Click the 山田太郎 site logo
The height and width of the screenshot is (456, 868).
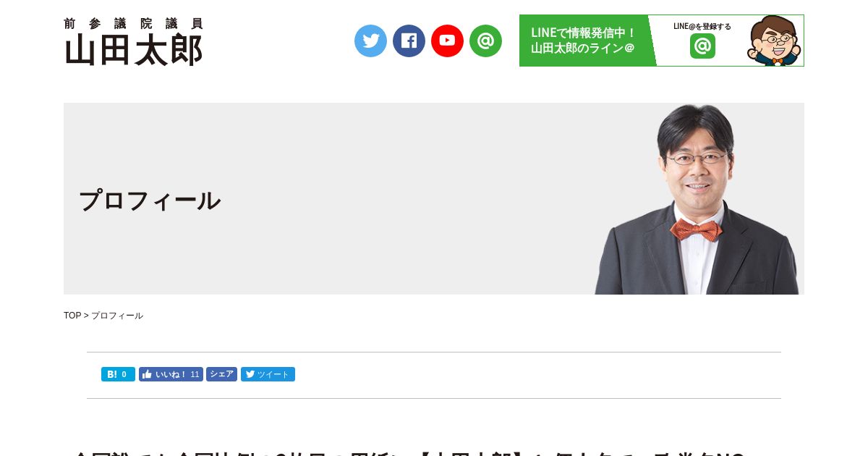tap(134, 50)
